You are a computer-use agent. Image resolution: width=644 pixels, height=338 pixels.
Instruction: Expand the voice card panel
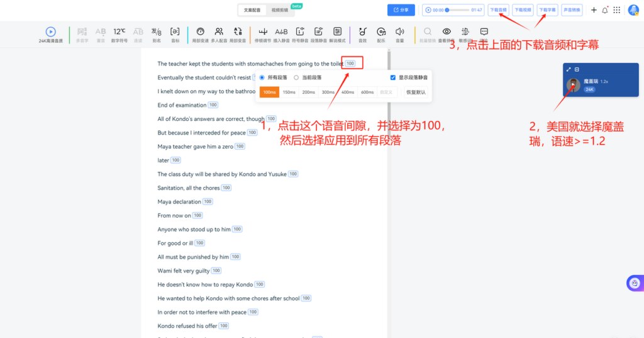click(x=569, y=69)
